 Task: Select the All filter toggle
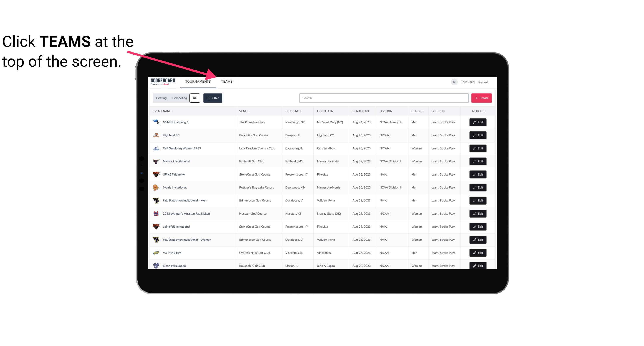click(195, 98)
